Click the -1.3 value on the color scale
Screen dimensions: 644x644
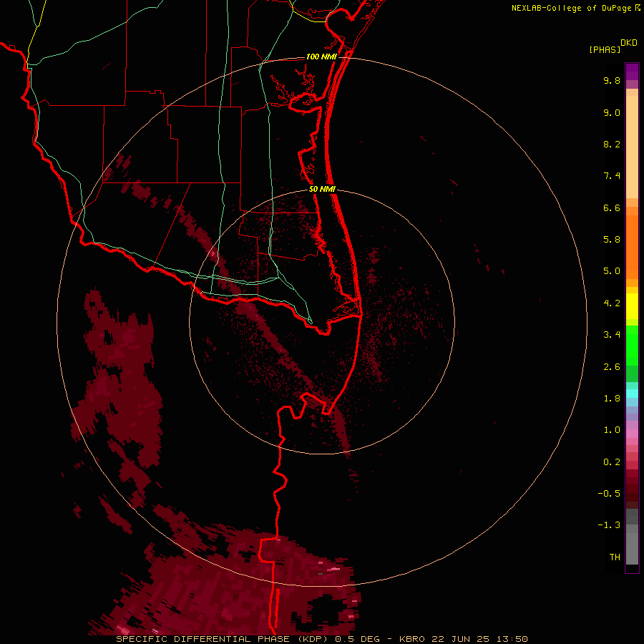[609, 525]
